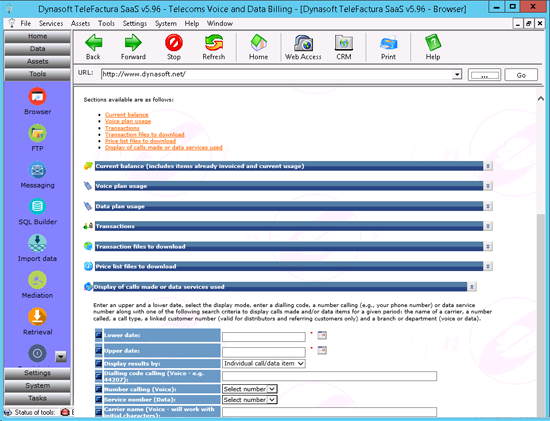Follow Display of calls made link

(164, 147)
